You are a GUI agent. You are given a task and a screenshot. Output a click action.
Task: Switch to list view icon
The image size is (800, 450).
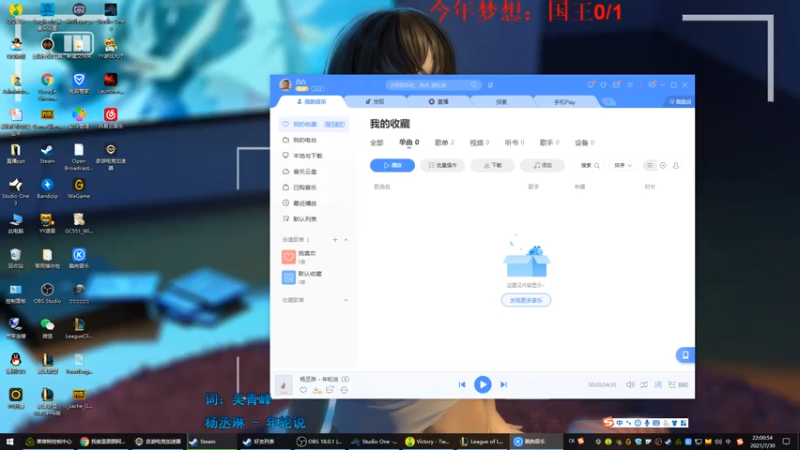click(x=649, y=165)
